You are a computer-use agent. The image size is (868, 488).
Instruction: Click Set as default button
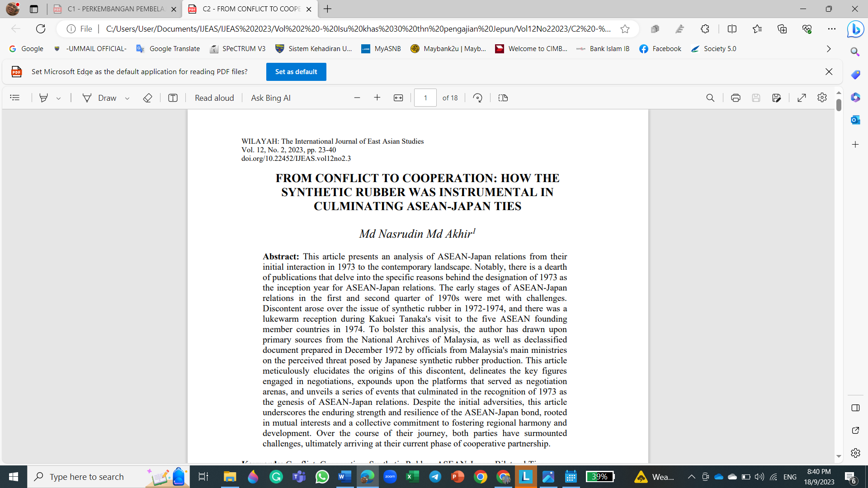tap(296, 72)
